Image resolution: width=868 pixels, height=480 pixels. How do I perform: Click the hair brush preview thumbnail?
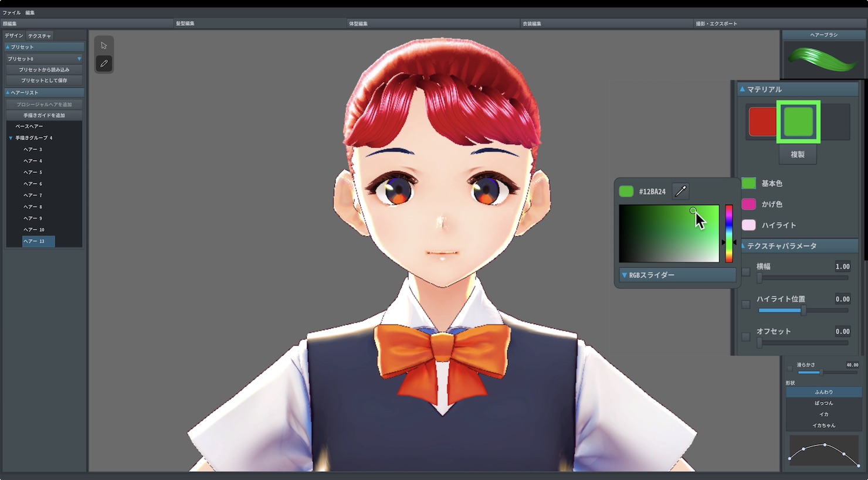[823, 59]
